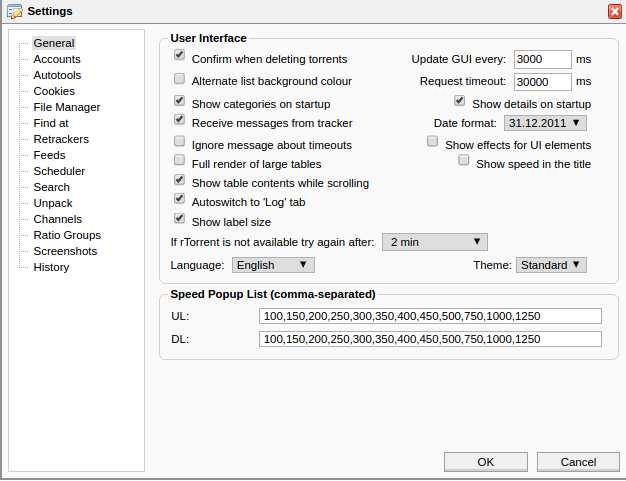The width and height of the screenshot is (626, 481).
Task: Open Ratio Groups settings
Action: tap(67, 235)
